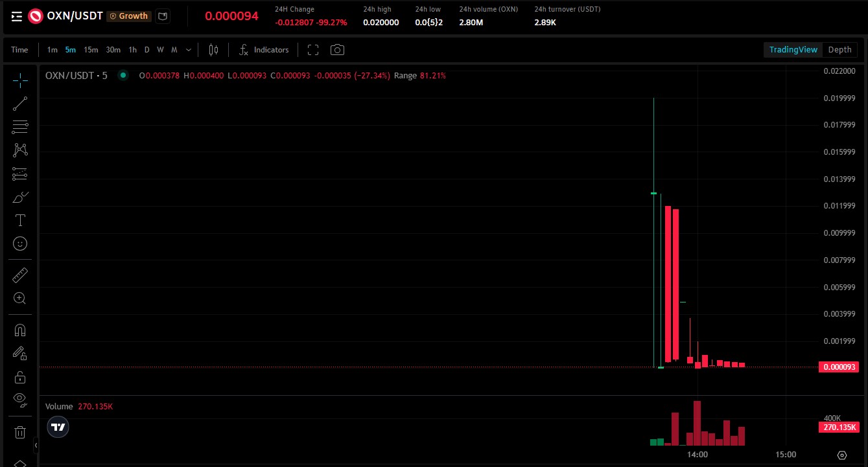
Task: Collapse the left drawing toolbar
Action: (x=36, y=446)
